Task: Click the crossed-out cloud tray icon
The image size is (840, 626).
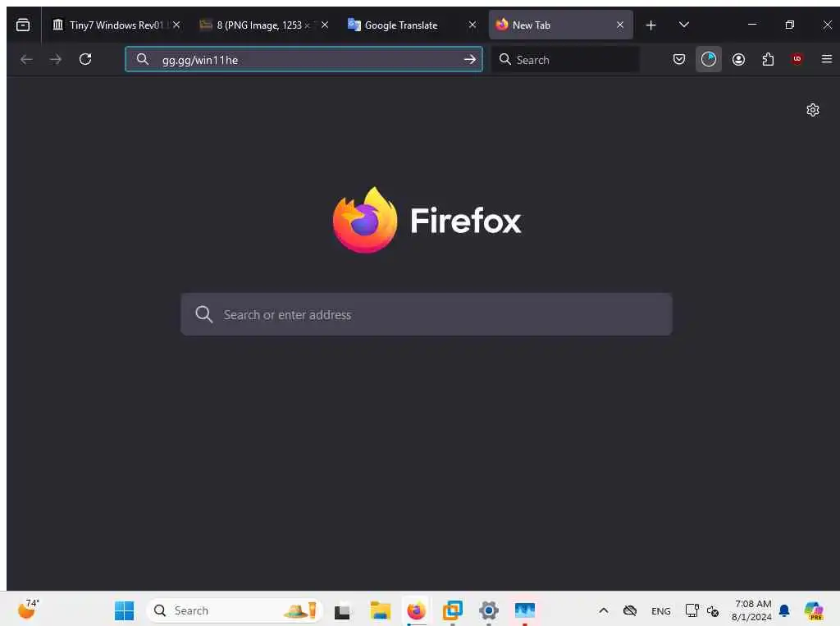Action: pos(630,610)
